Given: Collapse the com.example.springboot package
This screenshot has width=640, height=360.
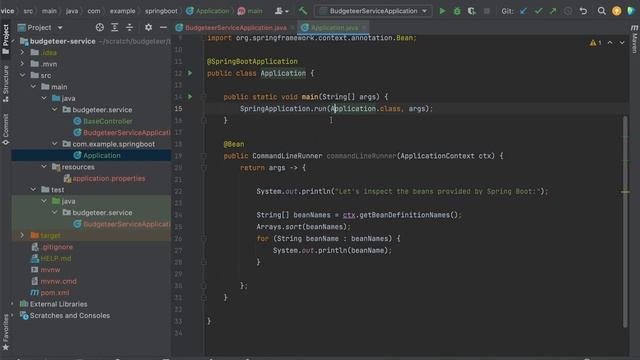Looking at the screenshot, I should pyautogui.click(x=55, y=144).
